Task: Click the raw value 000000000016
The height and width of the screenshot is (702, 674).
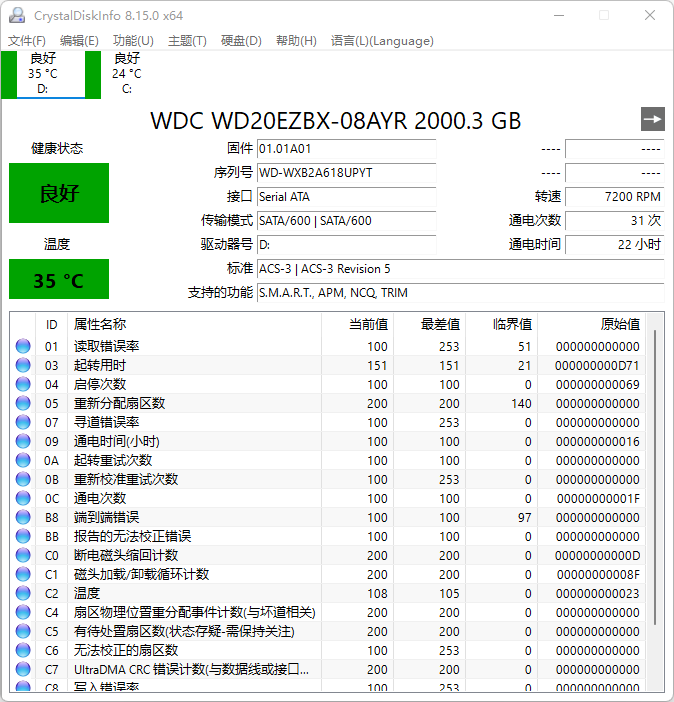Action: click(597, 441)
